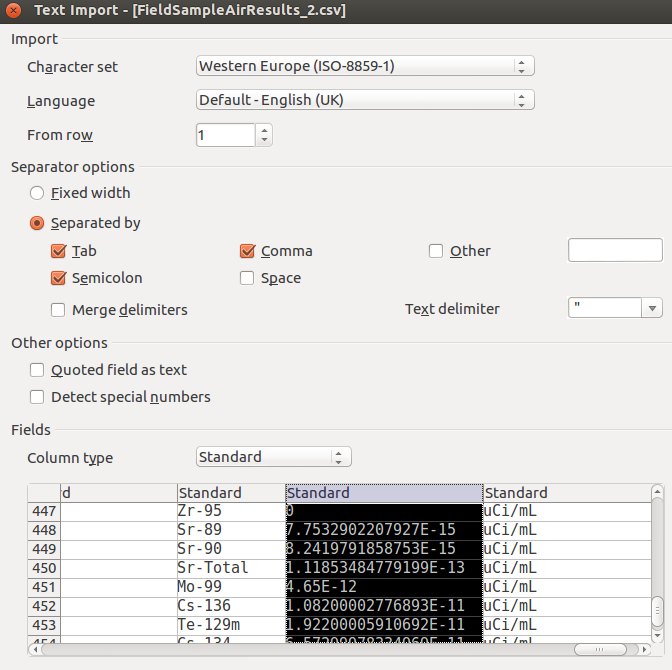Close the Text Import dialog window
Viewport: 672px width, 670px height.
pos(15,11)
